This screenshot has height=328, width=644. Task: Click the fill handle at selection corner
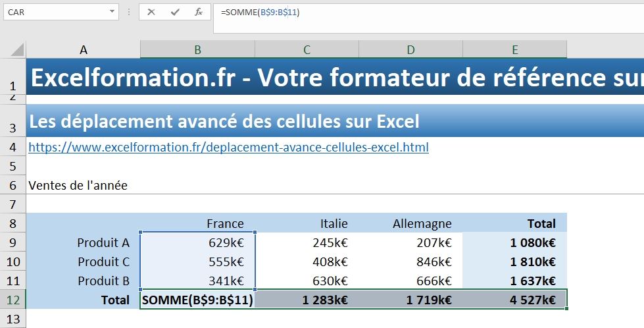pos(568,308)
